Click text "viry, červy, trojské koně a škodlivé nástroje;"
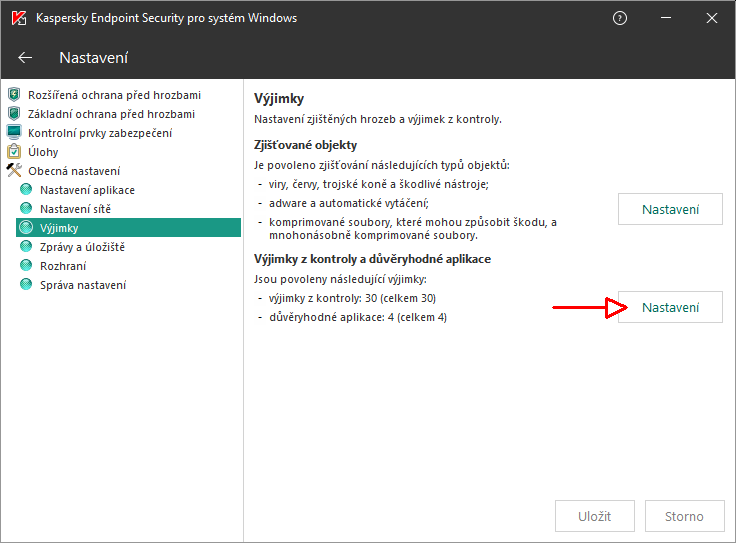 click(379, 184)
